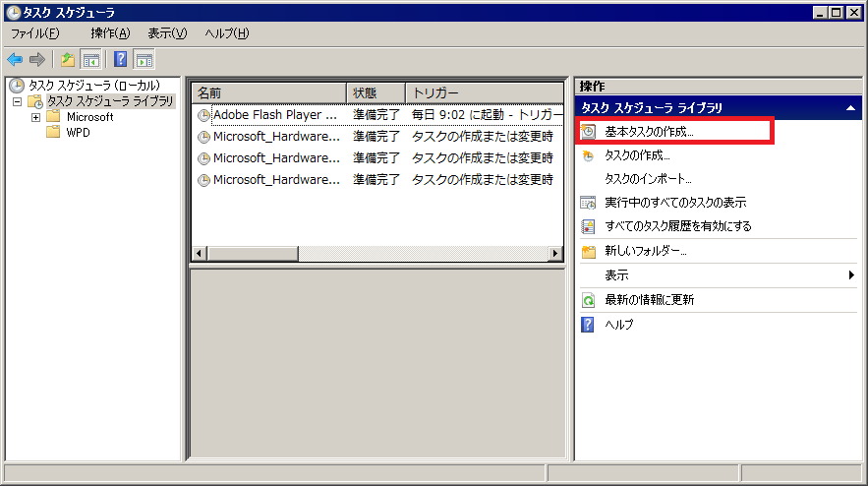Select the Microsoft folder tree label
The width and height of the screenshot is (868, 486).
tap(89, 117)
